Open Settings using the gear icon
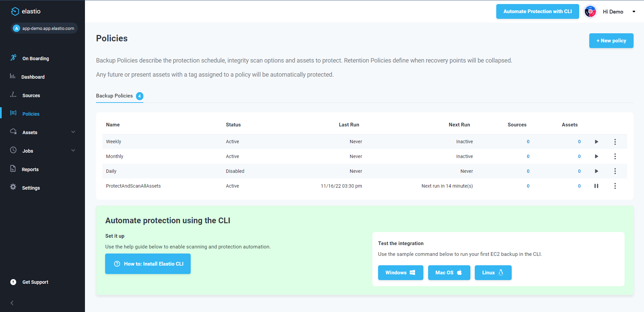Image resolution: width=644 pixels, height=312 pixels. pos(12,188)
